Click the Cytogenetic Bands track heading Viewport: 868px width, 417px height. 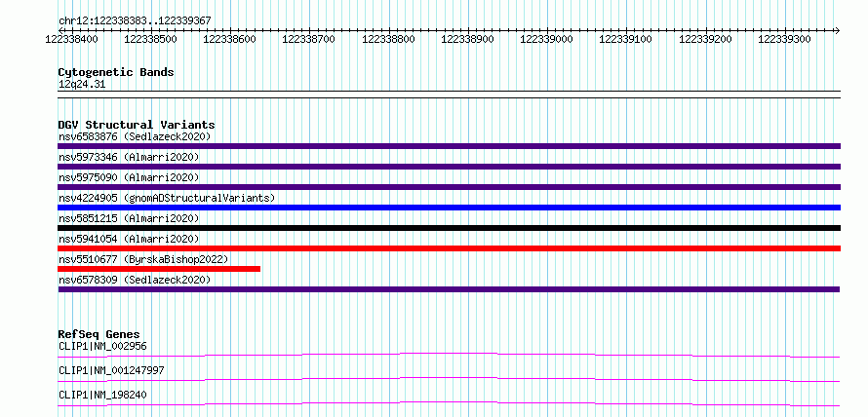coord(116,72)
